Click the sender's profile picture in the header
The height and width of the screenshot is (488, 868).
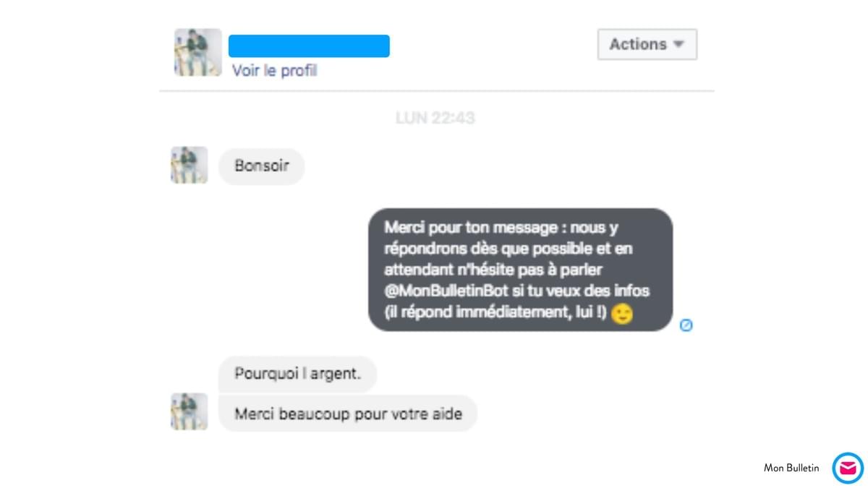(x=197, y=52)
